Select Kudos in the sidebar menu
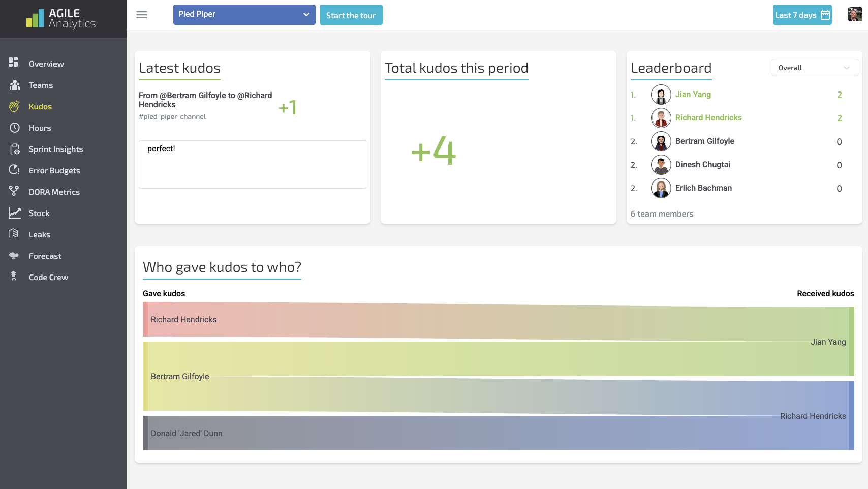This screenshot has height=489, width=868. coord(40,107)
